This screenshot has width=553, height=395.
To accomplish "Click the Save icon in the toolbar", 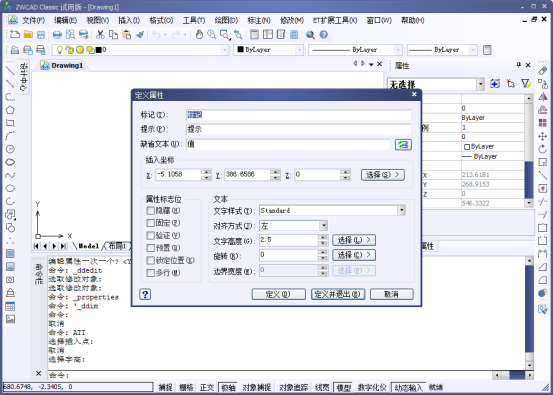I will [x=41, y=35].
